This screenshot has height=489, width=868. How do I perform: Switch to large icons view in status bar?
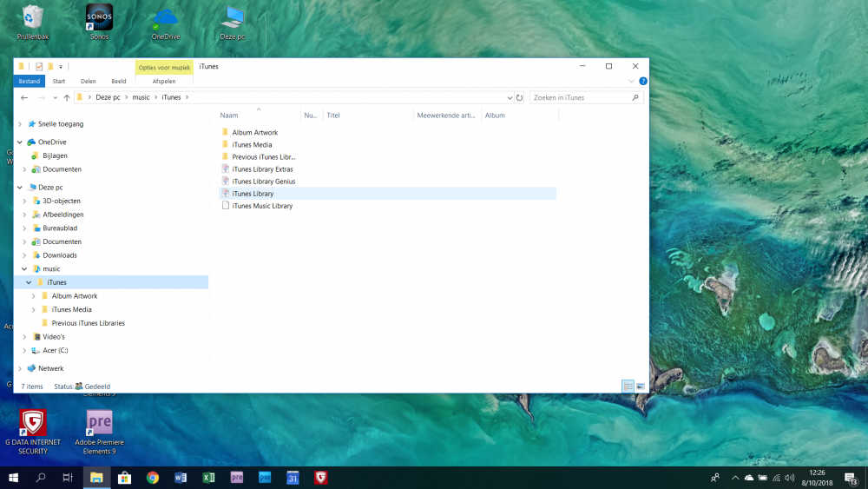641,387
